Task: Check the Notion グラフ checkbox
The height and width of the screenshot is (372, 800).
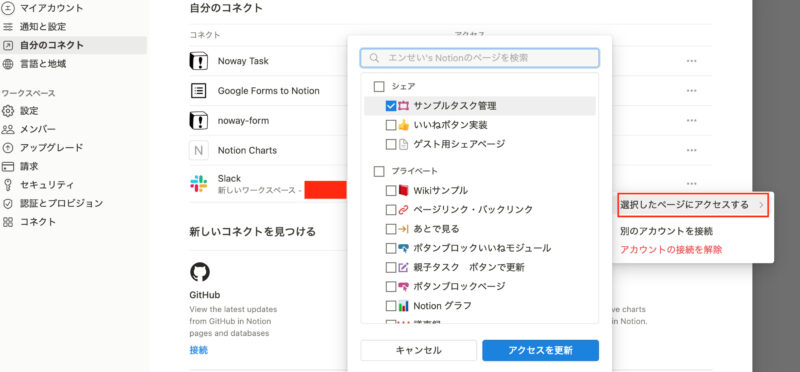Action: pos(391,306)
